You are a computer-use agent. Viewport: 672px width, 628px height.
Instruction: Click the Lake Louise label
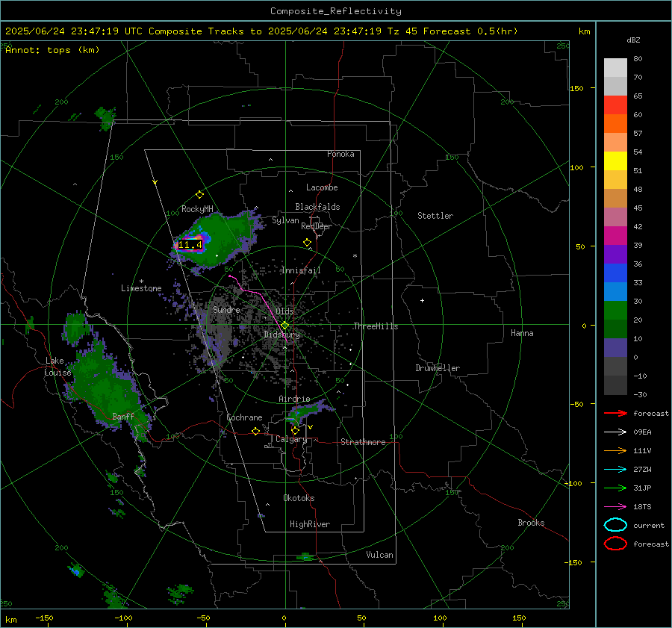coord(57,367)
